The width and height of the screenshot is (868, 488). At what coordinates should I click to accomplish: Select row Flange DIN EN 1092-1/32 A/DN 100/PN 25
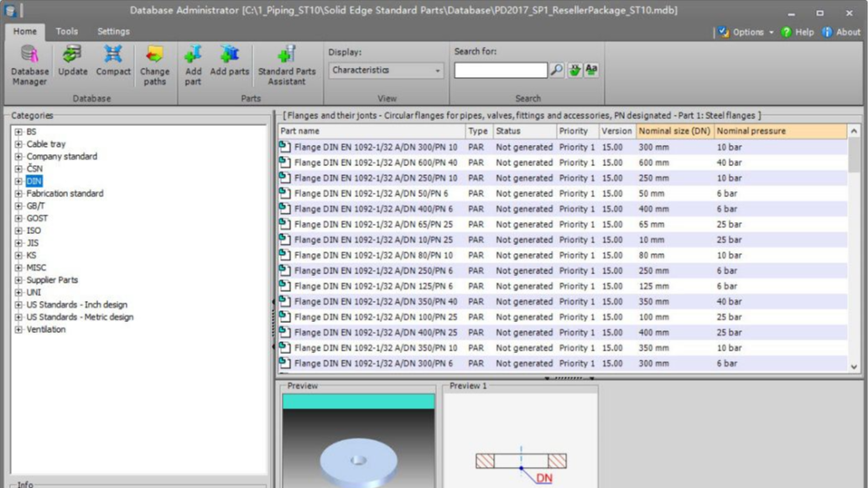(563, 317)
